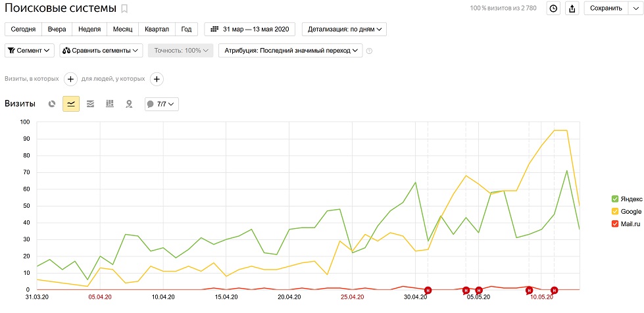
Task: Click Сравнить сегменты button
Action: tap(101, 51)
